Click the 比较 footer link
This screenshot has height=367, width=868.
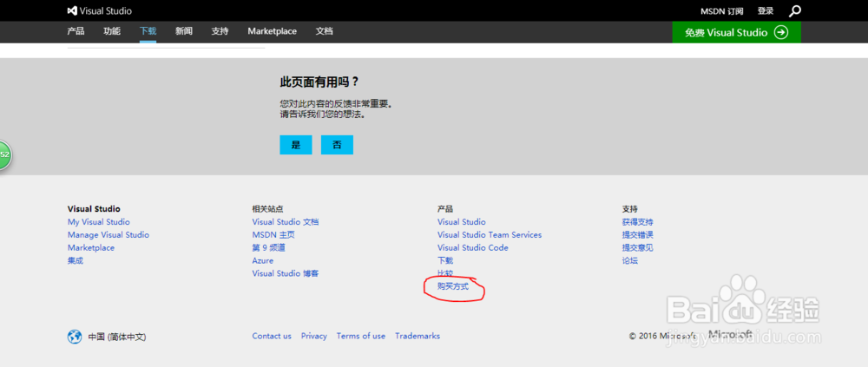coord(445,273)
